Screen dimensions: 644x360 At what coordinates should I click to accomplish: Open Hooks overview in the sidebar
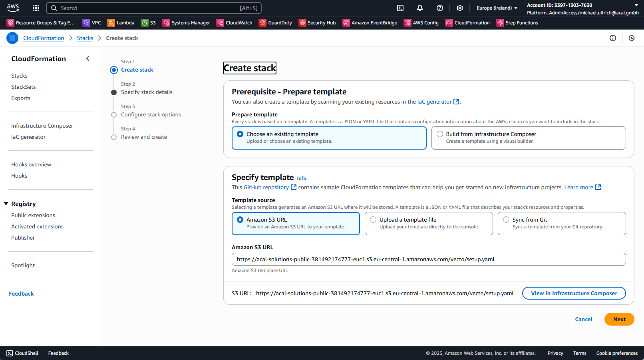pos(31,164)
